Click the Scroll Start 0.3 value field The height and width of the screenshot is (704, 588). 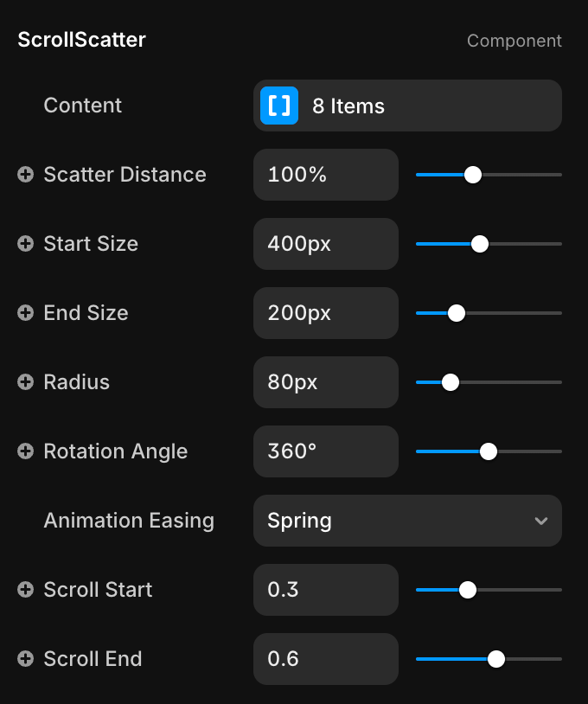coord(325,590)
